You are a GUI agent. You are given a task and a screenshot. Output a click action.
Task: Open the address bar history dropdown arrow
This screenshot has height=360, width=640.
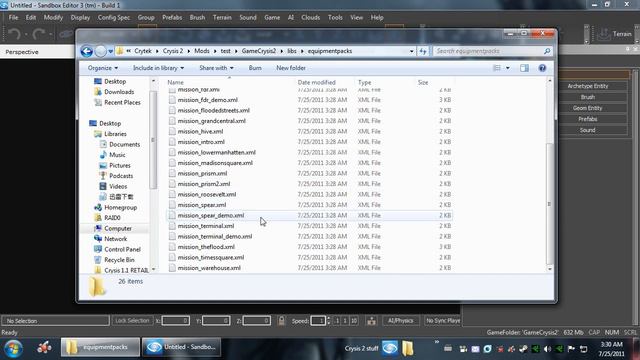pyautogui.click(x=411, y=51)
